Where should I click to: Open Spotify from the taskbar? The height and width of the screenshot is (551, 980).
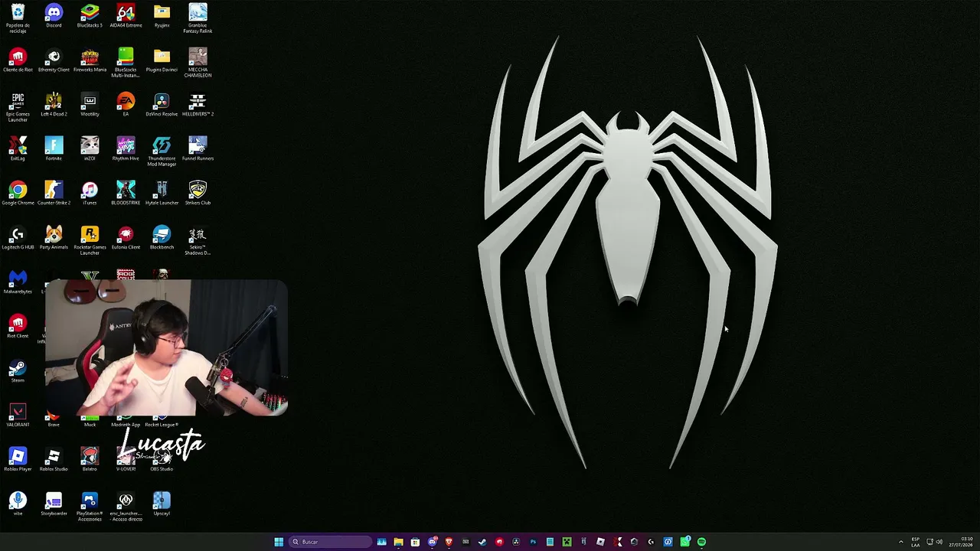(x=701, y=542)
